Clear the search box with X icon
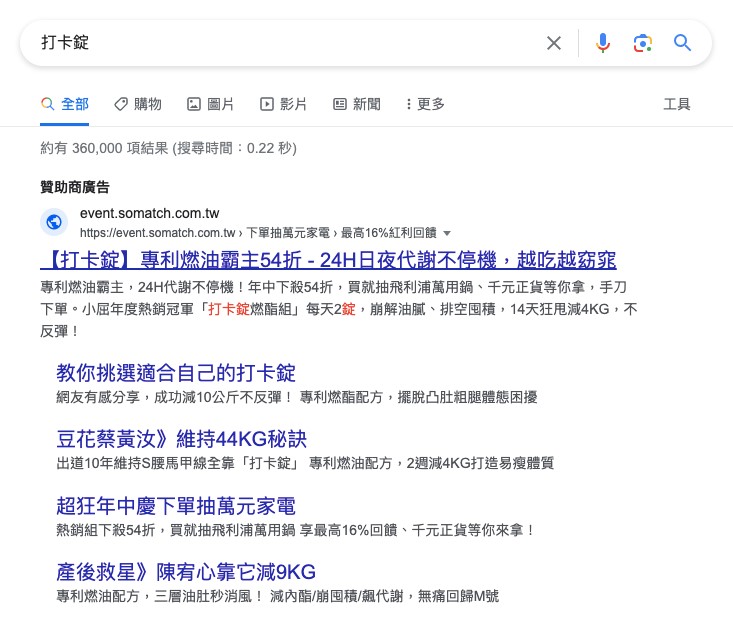 [x=554, y=43]
